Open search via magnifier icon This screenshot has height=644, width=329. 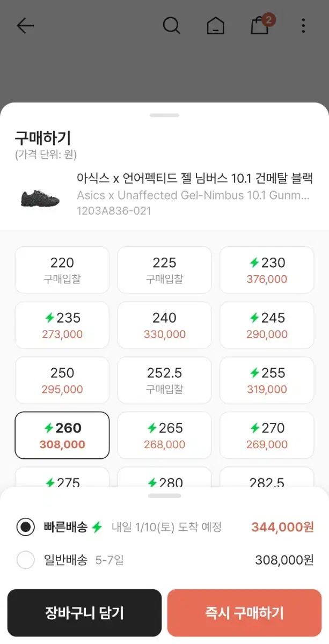[x=171, y=25]
